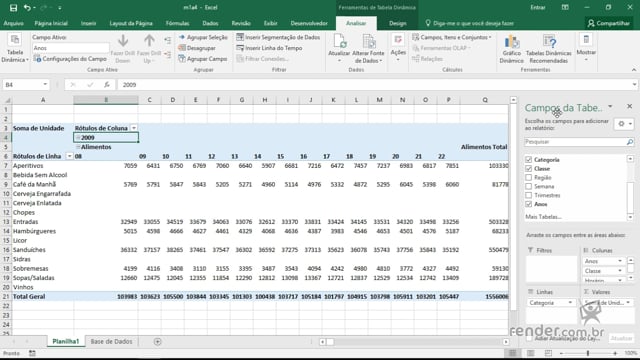
Task: Switch to Página Inicial tab
Action: coord(51,23)
